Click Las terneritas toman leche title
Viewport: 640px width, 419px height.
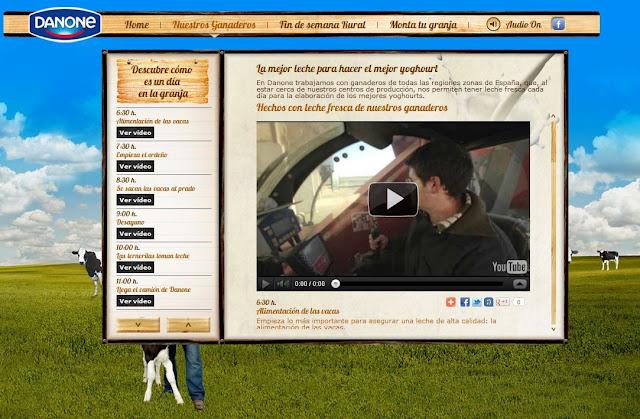[153, 256]
